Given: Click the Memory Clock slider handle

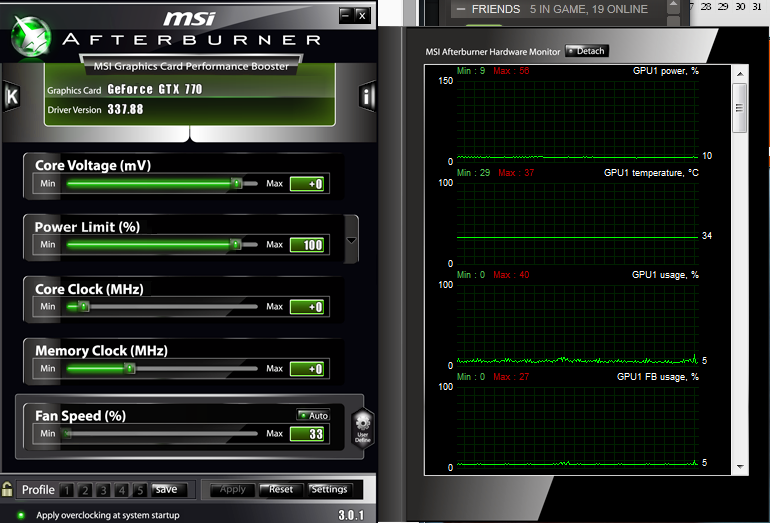Looking at the screenshot, I should [x=130, y=368].
